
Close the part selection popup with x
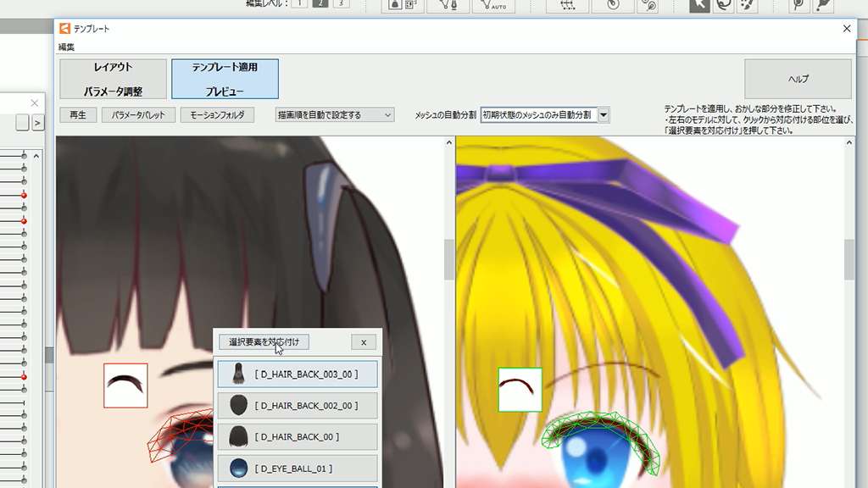pos(364,342)
